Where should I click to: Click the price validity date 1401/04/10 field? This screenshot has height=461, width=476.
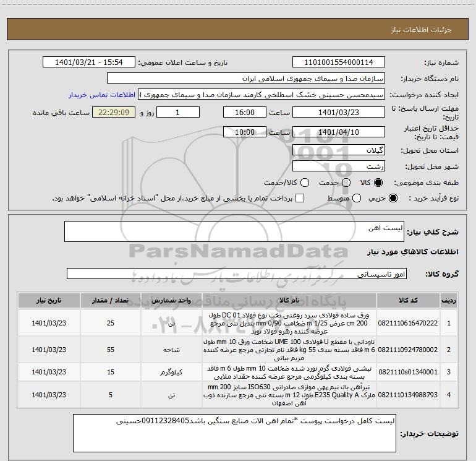coord(339,132)
